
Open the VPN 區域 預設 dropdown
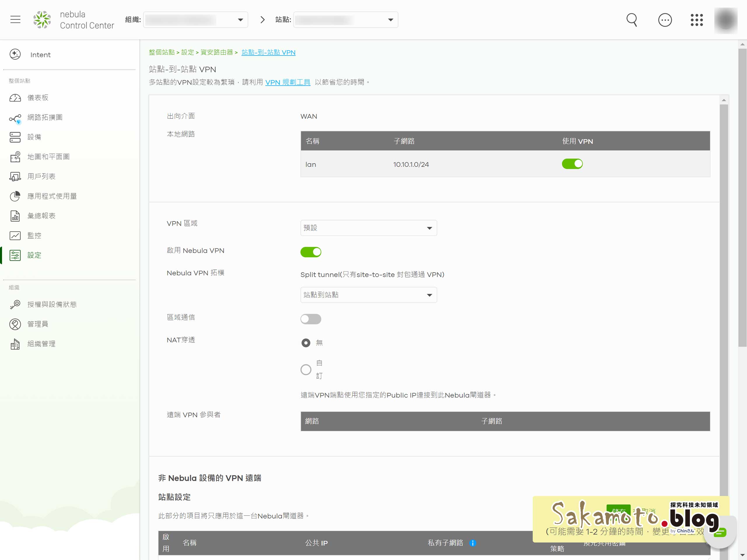coord(369,228)
